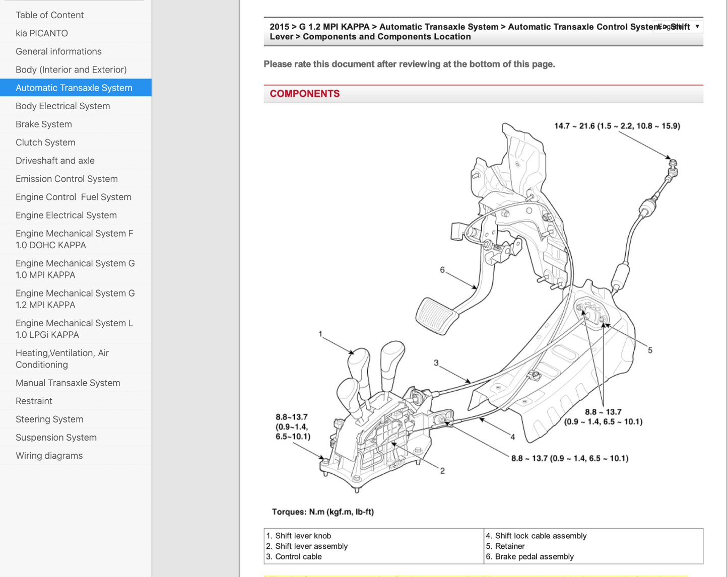
Task: Open Table of Content in sidebar
Action: [49, 15]
